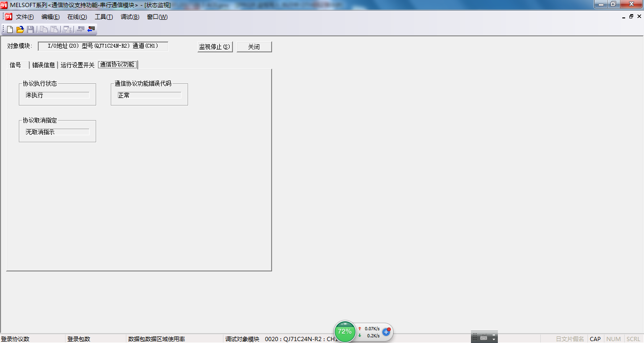Open the 文件(F) menu
Screen dimensions: 644x343
coord(25,17)
